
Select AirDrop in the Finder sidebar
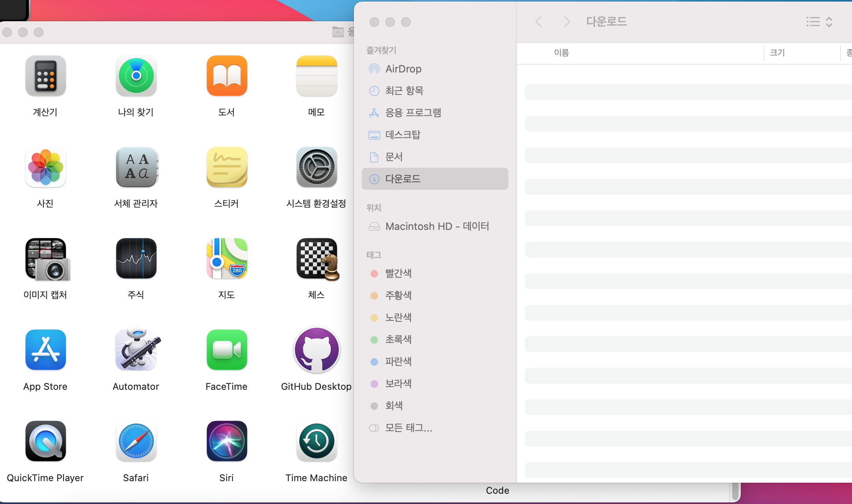coord(403,69)
